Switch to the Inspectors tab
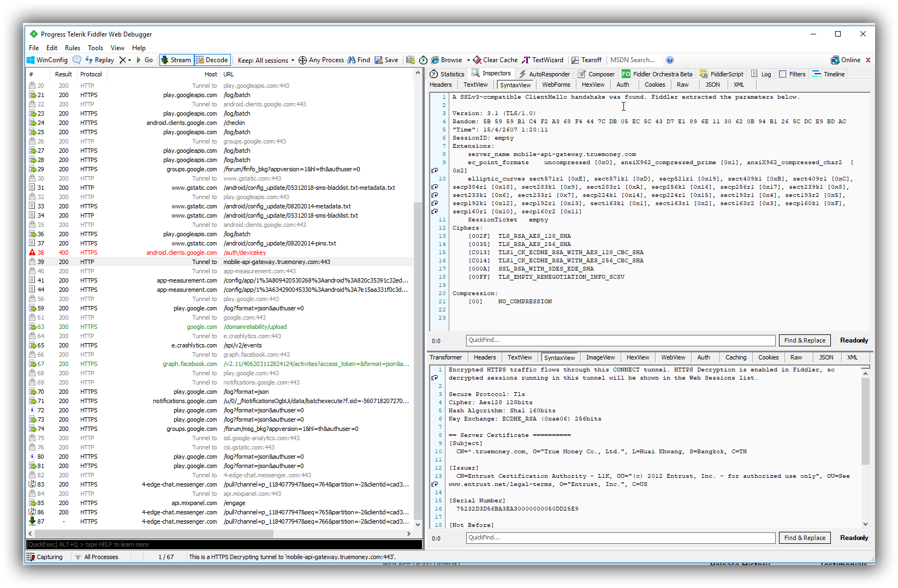Screen dimensions: 898x588 (491, 74)
